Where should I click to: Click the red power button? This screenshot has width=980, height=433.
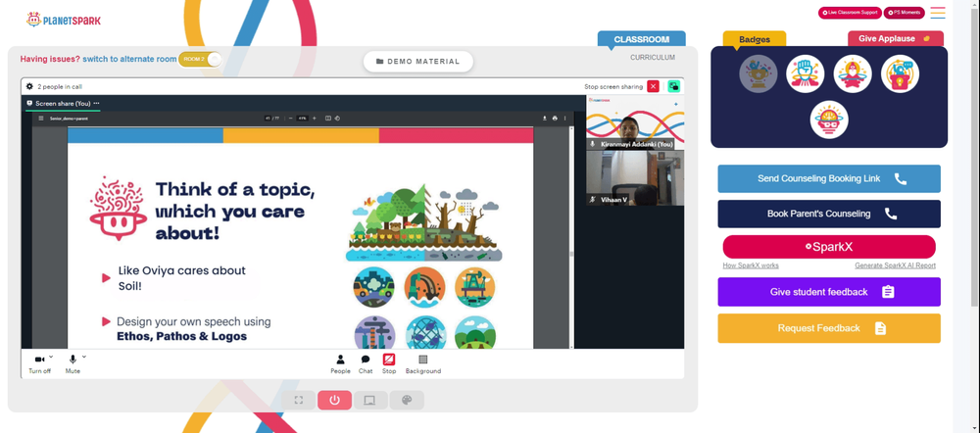[334, 400]
